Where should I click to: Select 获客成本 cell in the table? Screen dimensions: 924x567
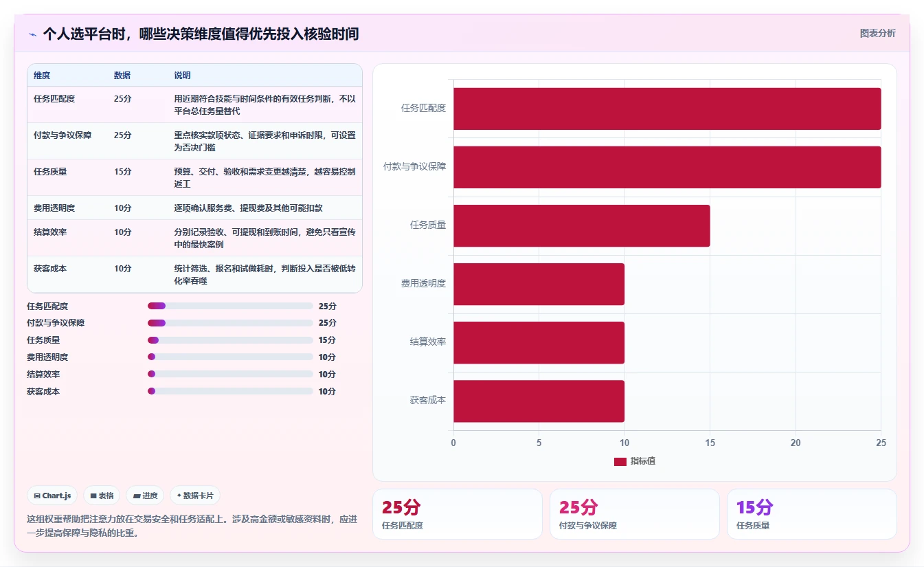tap(50, 268)
